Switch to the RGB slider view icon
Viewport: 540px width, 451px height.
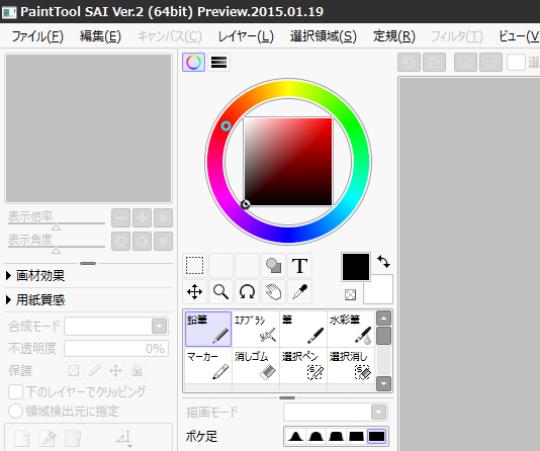219,62
